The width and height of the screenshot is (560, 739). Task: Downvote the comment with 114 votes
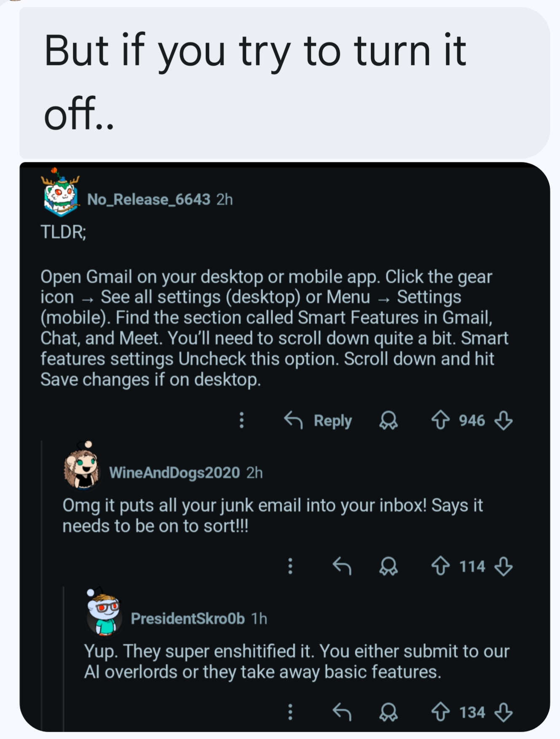pos(503,566)
